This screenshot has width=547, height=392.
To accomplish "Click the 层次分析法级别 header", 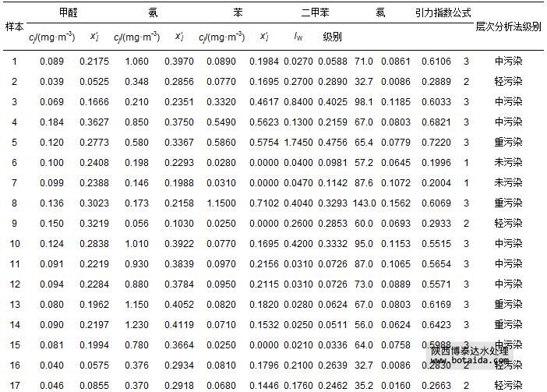I will pyautogui.click(x=509, y=26).
